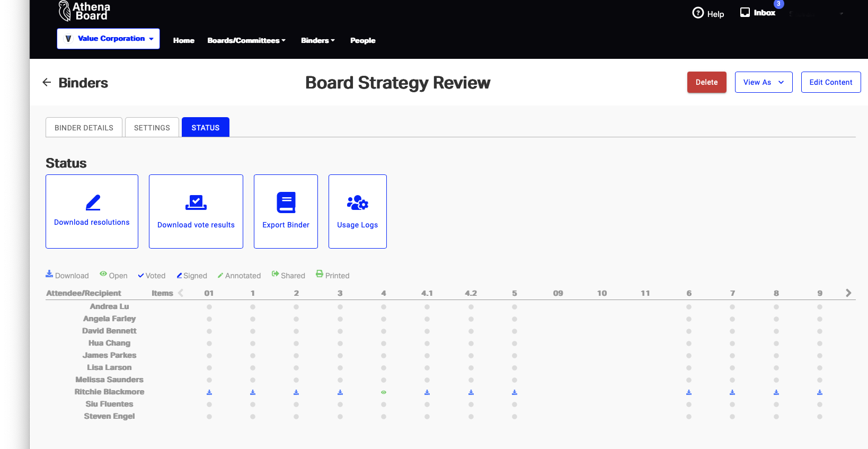This screenshot has height=449, width=868.
Task: Select attendee name Siu Fluentes
Action: (x=109, y=404)
